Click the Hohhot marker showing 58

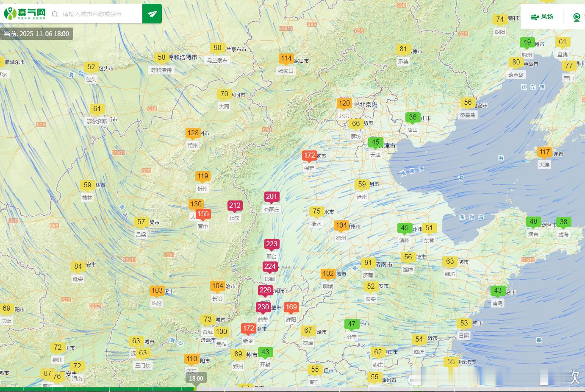161,58
